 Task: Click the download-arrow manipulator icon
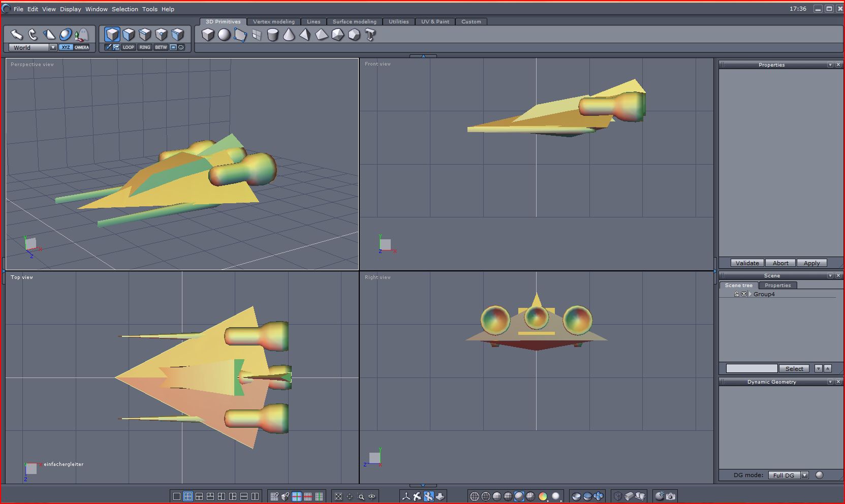[440, 496]
